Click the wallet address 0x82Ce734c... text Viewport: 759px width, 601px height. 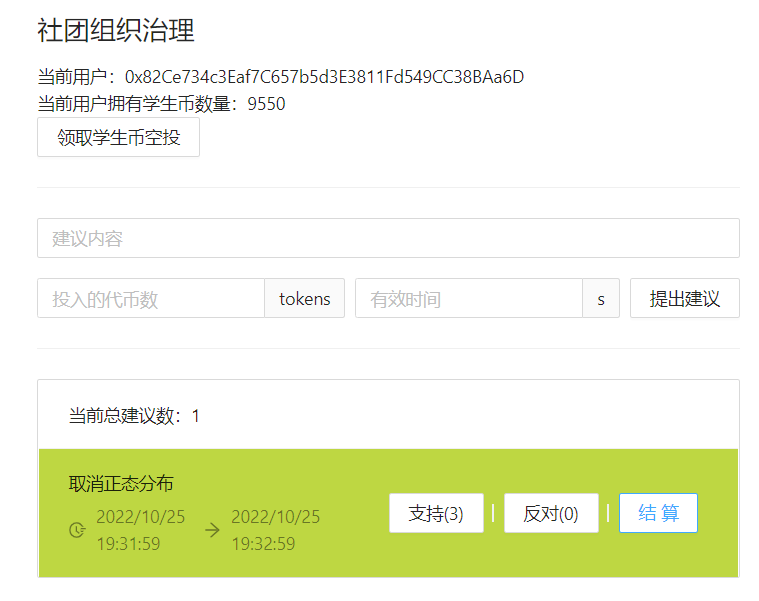[324, 77]
